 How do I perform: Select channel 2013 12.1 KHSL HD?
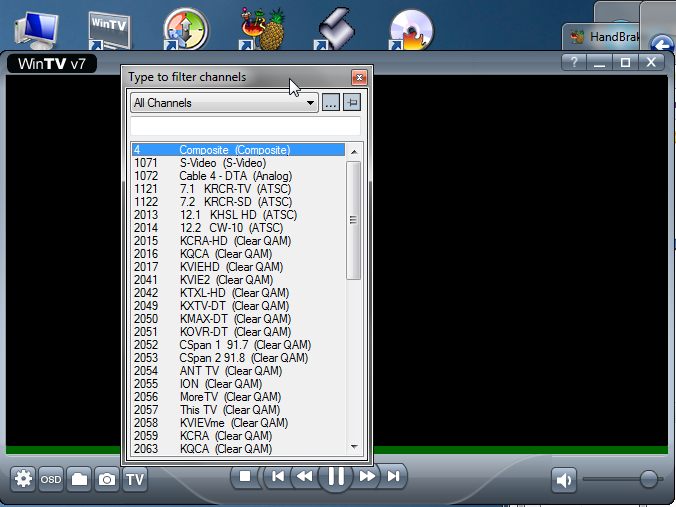pyautogui.click(x=238, y=215)
